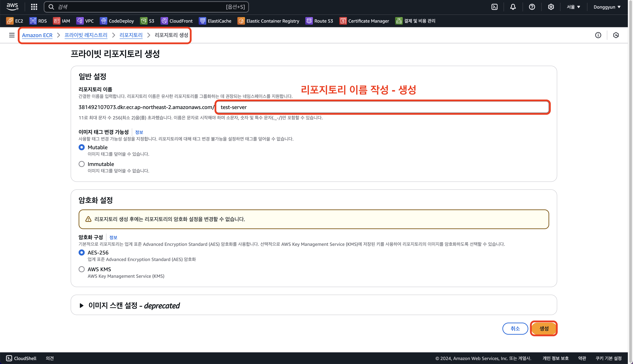Open the 서울 region dropdown
The width and height of the screenshot is (633, 364).
tap(573, 7)
